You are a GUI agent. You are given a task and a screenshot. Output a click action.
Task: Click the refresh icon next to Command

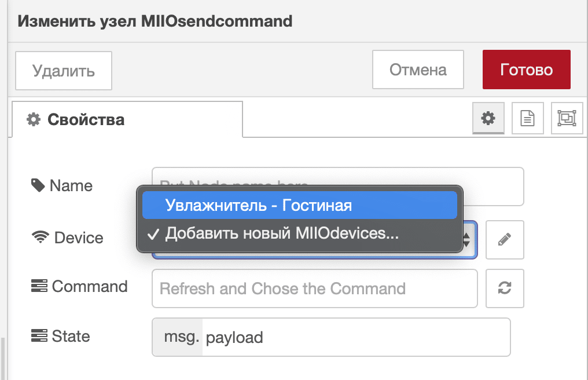tap(504, 288)
